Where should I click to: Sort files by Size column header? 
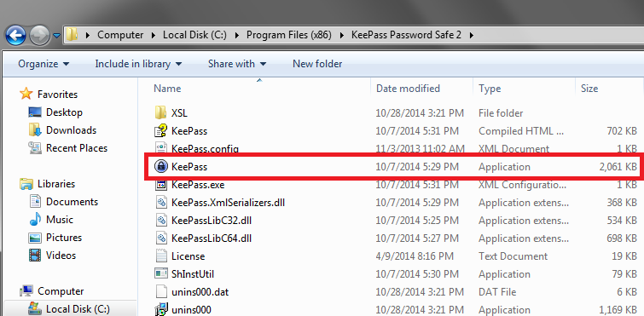589,89
